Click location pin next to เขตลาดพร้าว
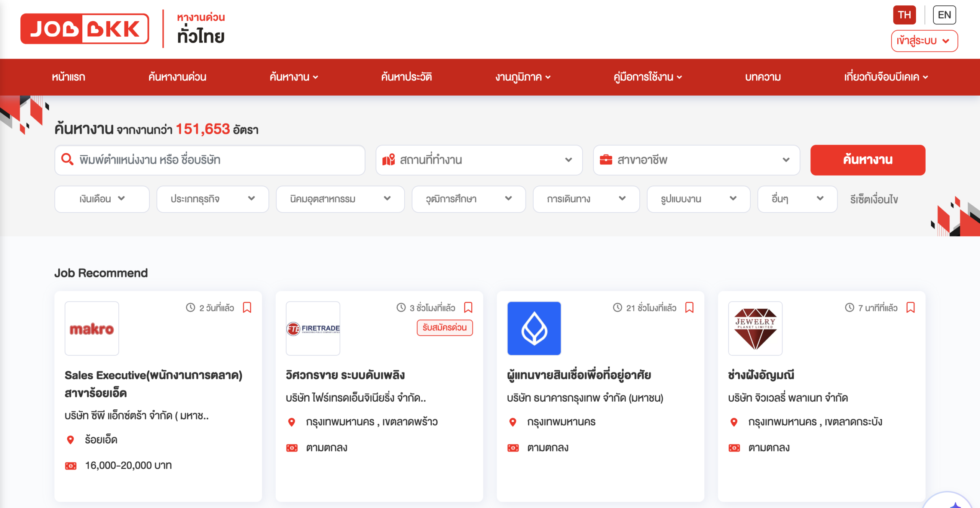Screen dimensions: 980x508 click(292, 422)
